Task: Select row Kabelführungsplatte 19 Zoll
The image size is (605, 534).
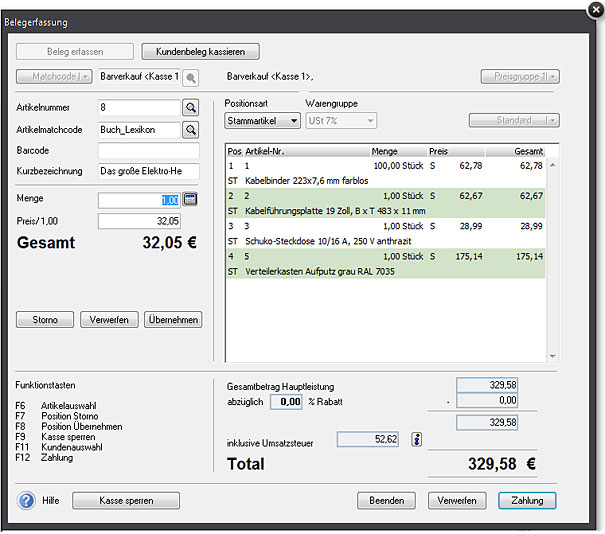Action: point(385,203)
